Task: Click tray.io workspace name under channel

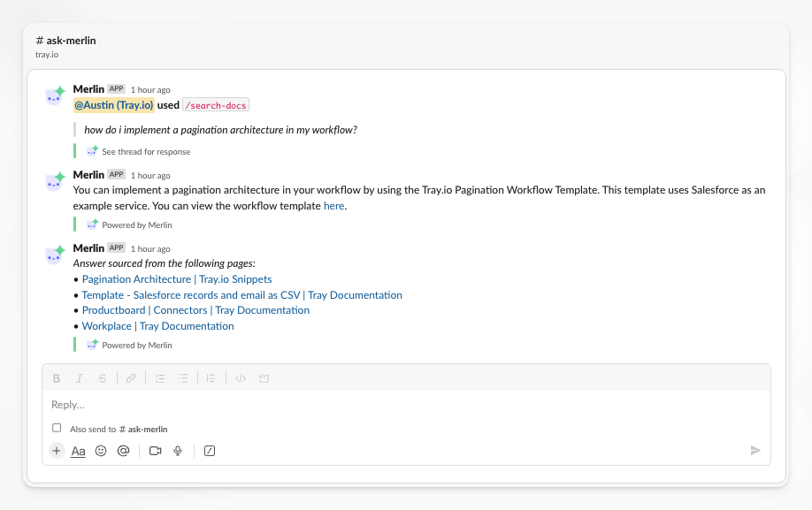Action: 47,54
